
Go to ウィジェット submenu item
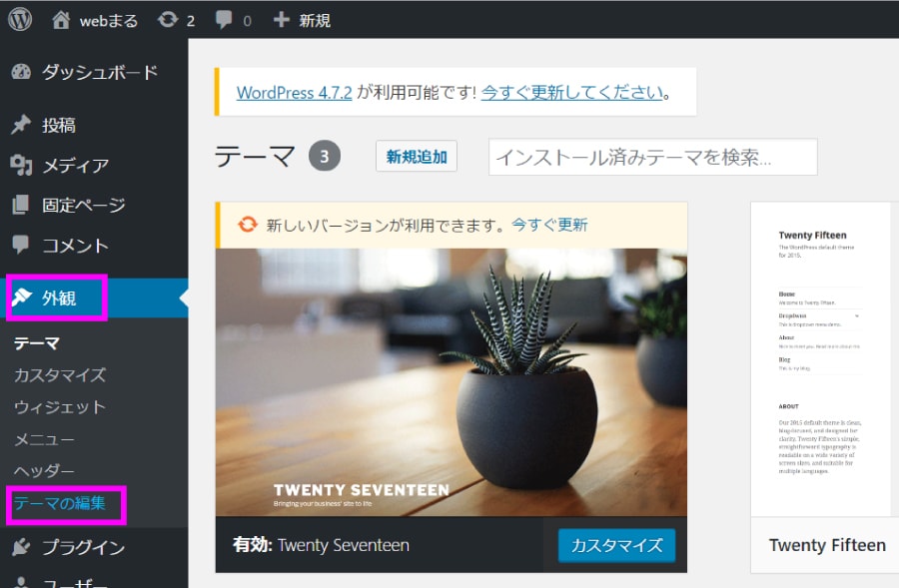tap(60, 407)
